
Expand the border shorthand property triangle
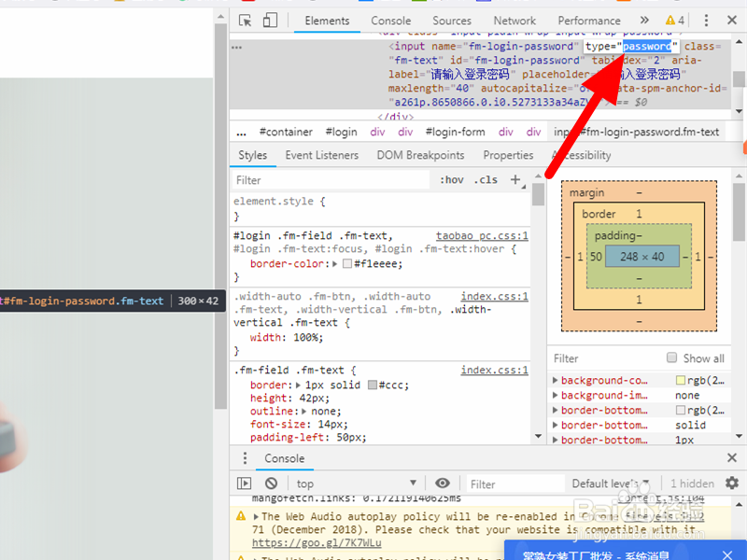(x=298, y=385)
